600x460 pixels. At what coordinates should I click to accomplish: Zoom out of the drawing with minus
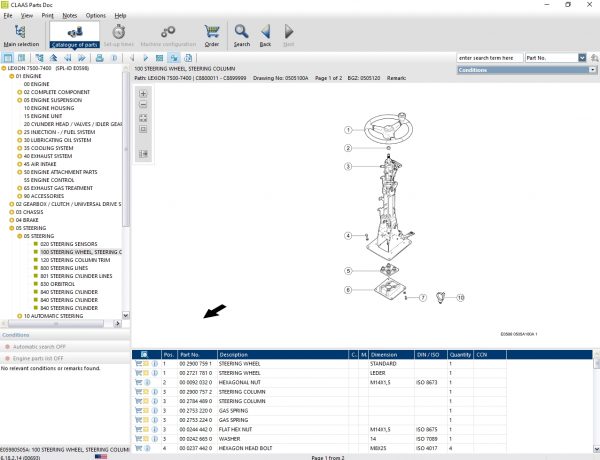tap(143, 105)
